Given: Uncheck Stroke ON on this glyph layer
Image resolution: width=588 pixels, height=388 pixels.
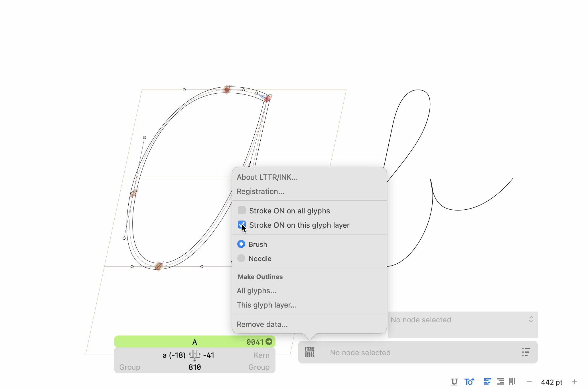Looking at the screenshot, I should (x=242, y=225).
